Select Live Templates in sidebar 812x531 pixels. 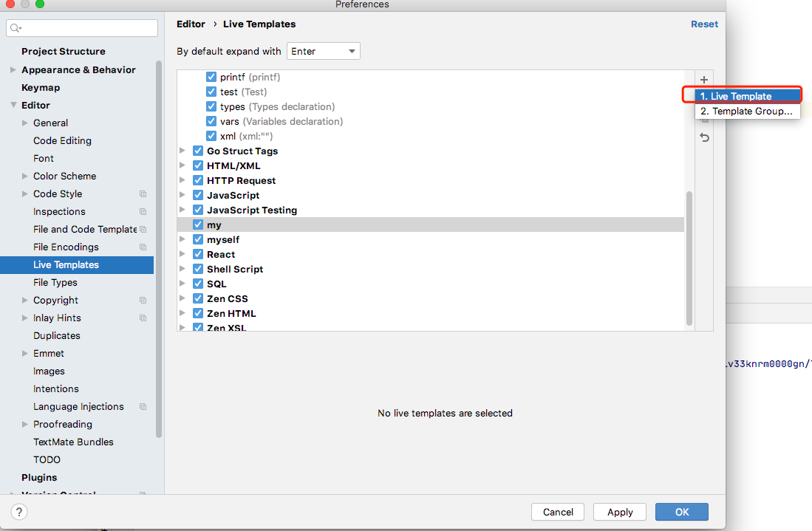coord(77,265)
